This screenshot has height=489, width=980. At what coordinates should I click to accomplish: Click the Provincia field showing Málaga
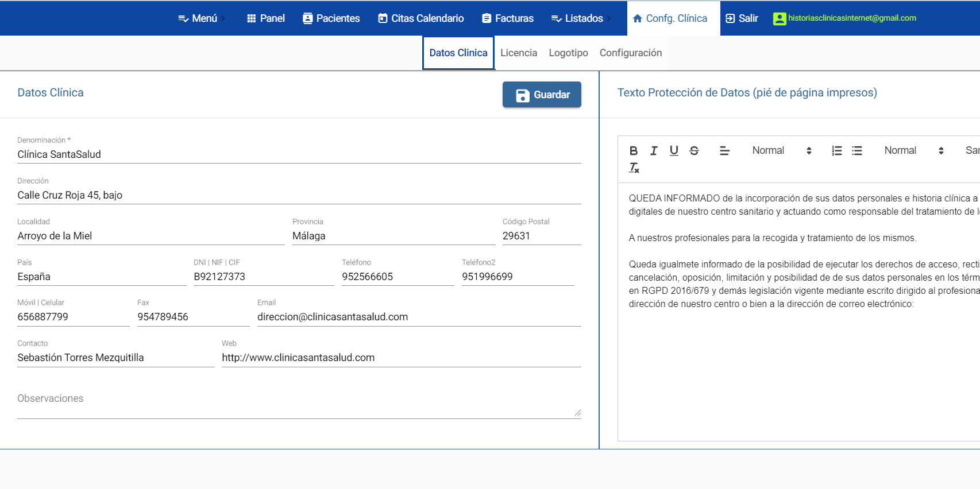(x=393, y=236)
